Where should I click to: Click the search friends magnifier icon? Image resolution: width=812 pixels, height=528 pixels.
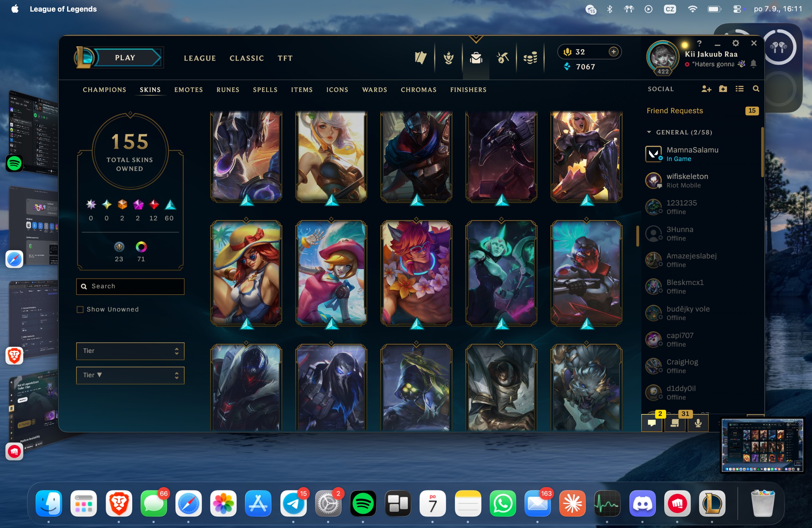coord(756,89)
